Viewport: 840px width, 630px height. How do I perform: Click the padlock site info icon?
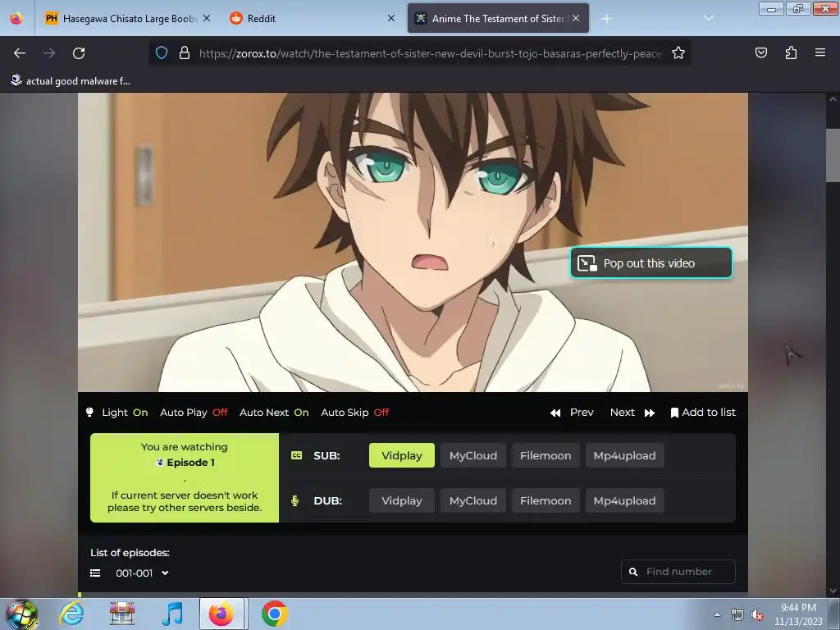point(185,53)
